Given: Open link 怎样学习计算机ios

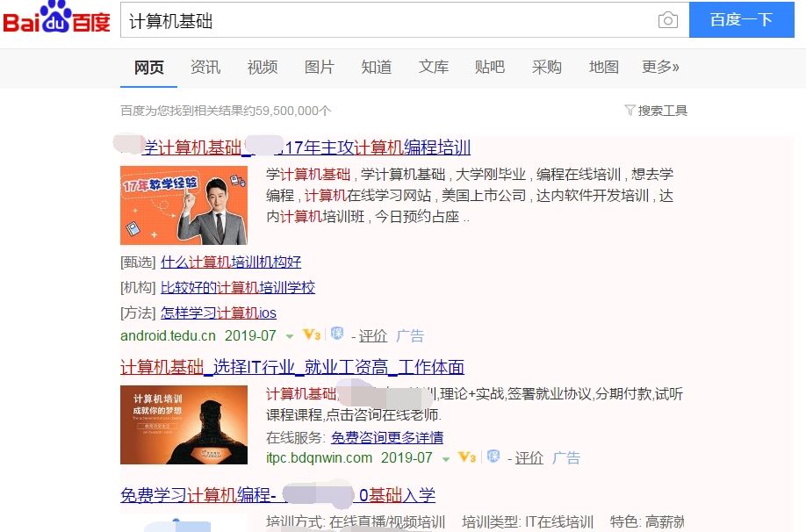Looking at the screenshot, I should point(219,313).
